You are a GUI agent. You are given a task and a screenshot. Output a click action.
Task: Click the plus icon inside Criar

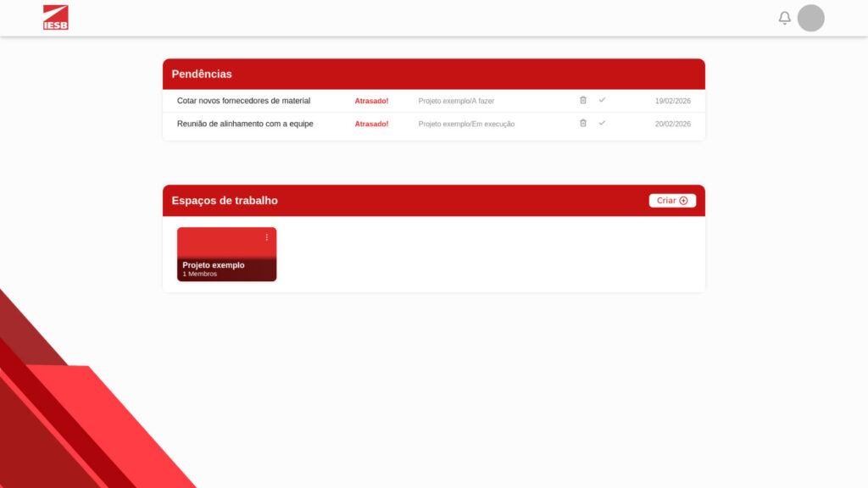point(683,201)
